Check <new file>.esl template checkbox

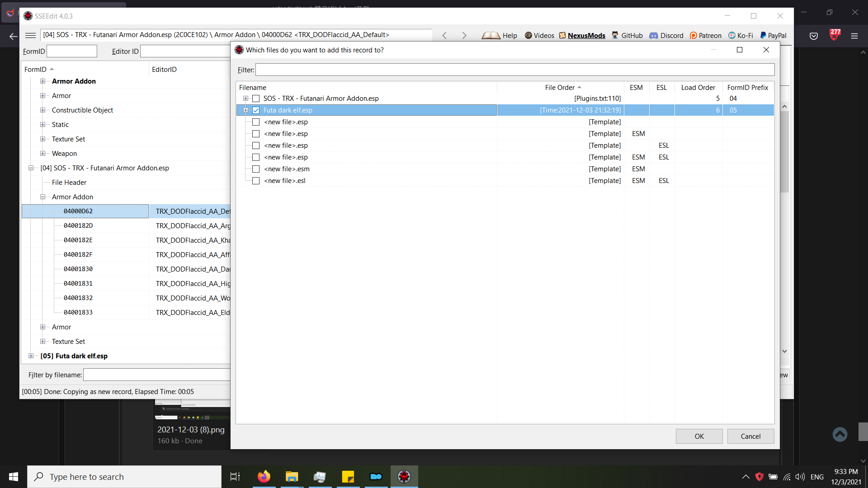pyautogui.click(x=256, y=181)
